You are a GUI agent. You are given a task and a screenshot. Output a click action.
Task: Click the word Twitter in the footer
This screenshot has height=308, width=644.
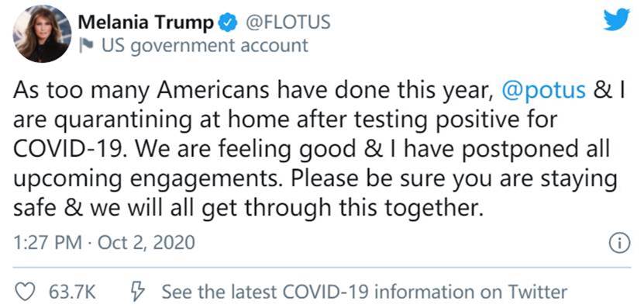point(538,292)
